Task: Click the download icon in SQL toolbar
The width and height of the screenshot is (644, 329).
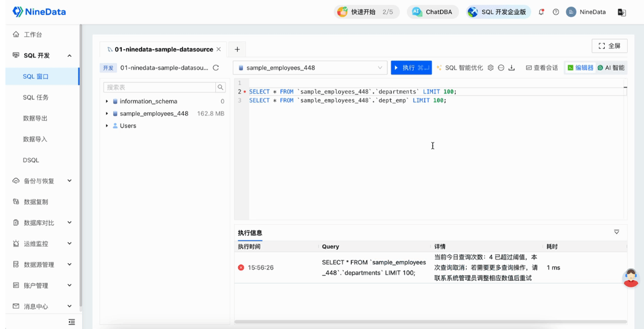Action: [x=511, y=68]
